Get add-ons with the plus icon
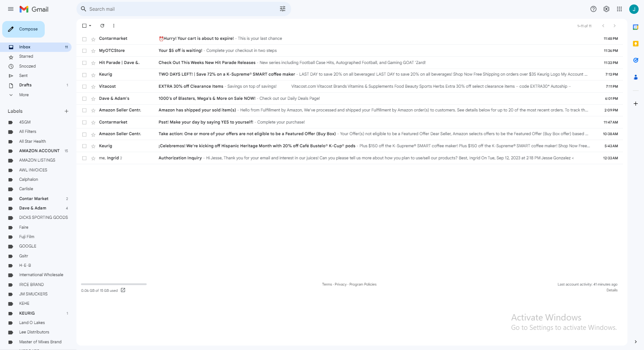The height and width of the screenshot is (350, 644). pyautogui.click(x=636, y=104)
